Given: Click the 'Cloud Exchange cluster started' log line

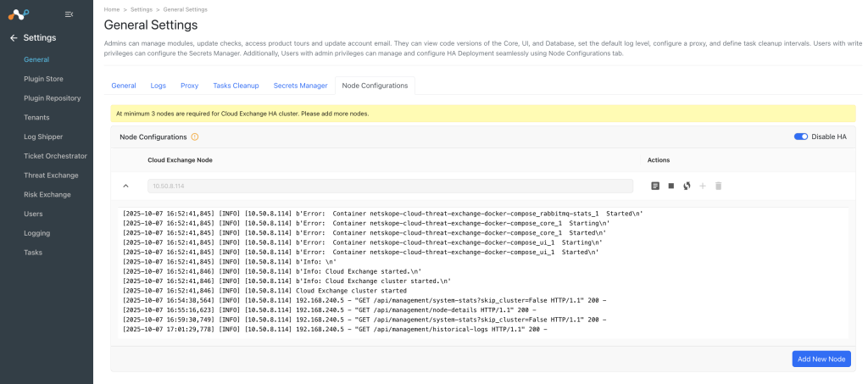Looking at the screenshot, I should (264, 291).
